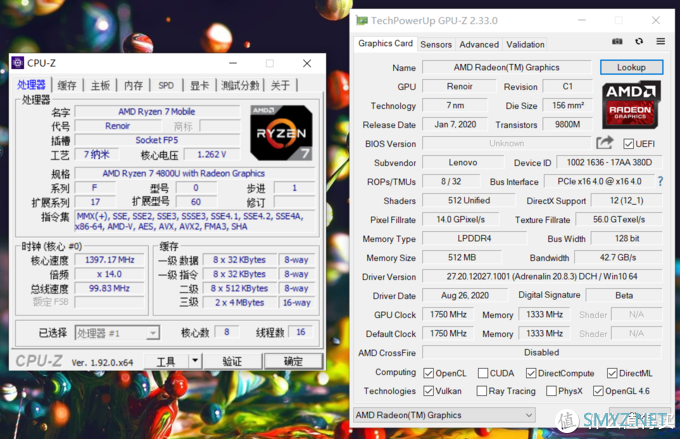The width and height of the screenshot is (680, 439).
Task: Click the 插槽 value Socket FP5
Action: tap(157, 140)
